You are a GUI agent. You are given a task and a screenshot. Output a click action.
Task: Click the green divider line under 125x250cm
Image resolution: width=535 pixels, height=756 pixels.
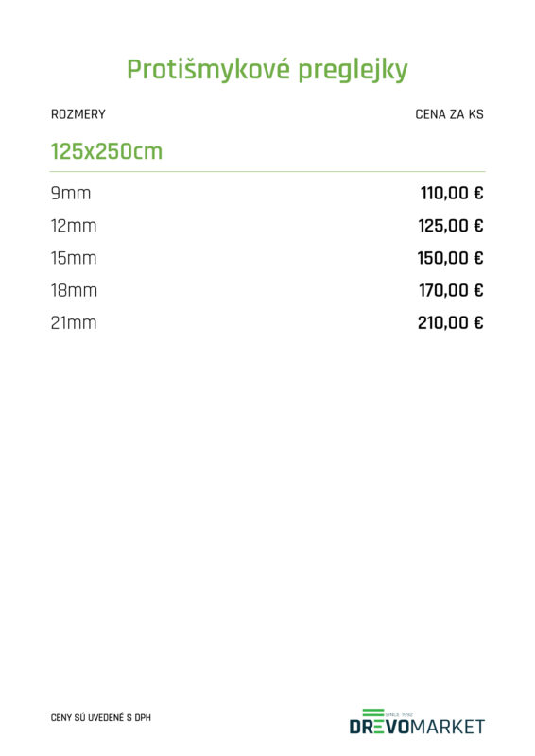(x=267, y=171)
